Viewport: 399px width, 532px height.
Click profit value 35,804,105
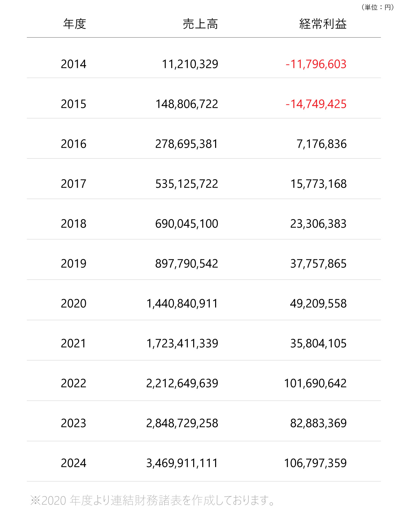coord(318,343)
